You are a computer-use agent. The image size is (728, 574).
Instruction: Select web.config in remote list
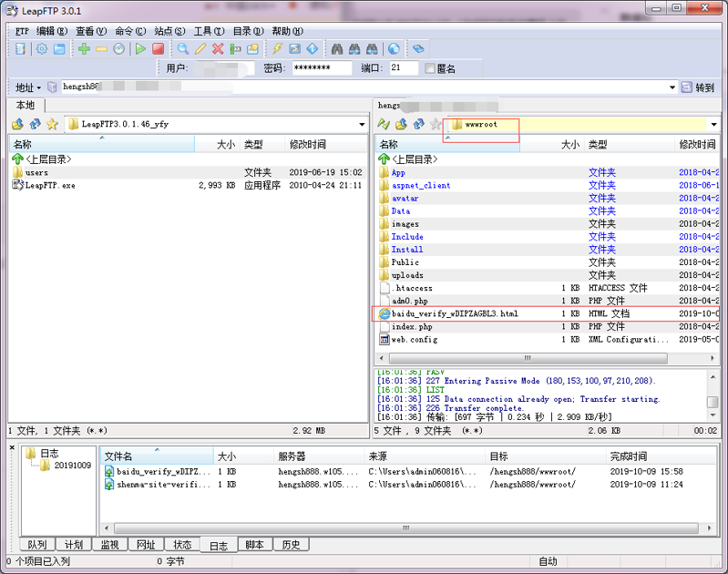[547, 340]
